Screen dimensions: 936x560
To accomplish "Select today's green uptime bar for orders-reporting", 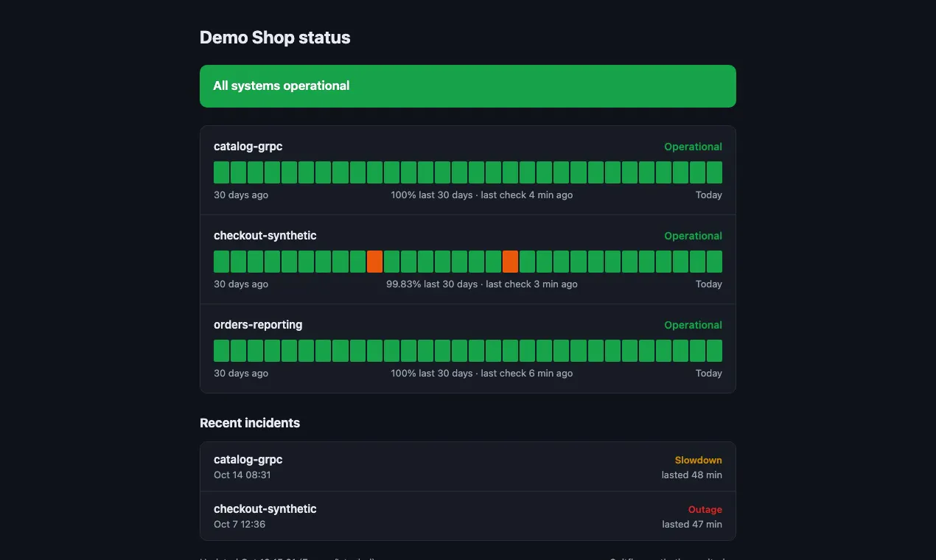I will (x=714, y=351).
